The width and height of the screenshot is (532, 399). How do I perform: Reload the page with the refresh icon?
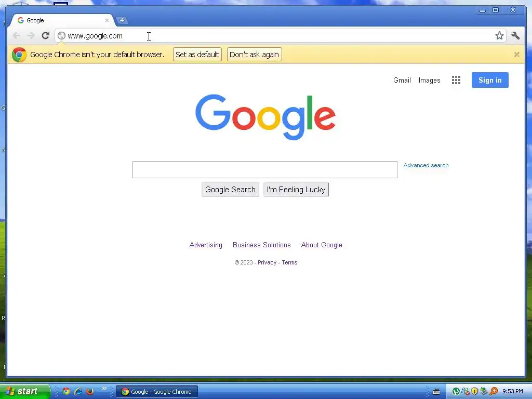coord(46,36)
